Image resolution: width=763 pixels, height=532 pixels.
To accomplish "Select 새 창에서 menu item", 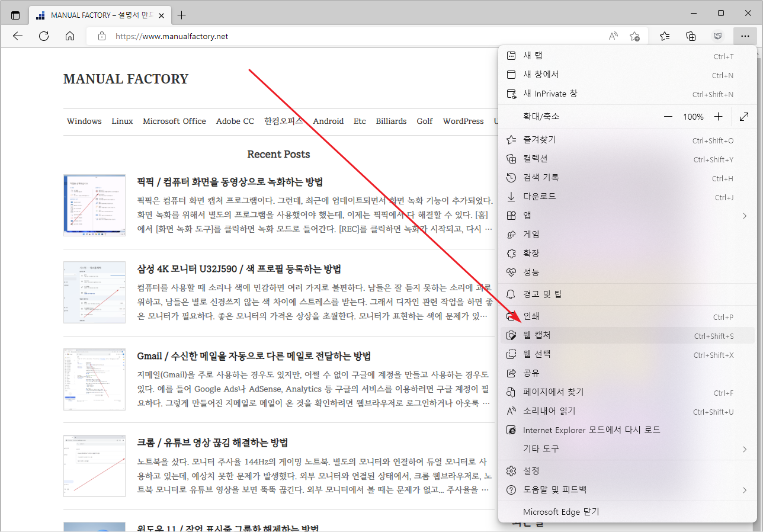I will coord(627,75).
